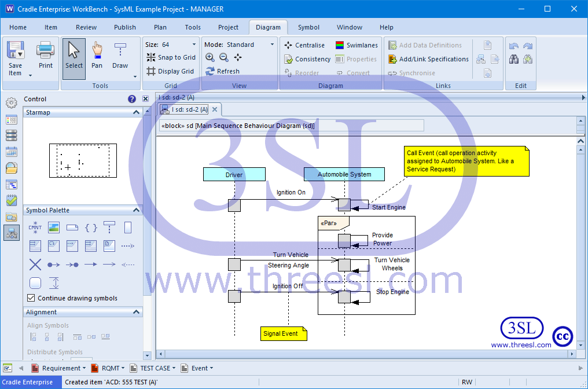The image size is (588, 389).
Task: Click the settings gear in left sidebar
Action: click(11, 102)
